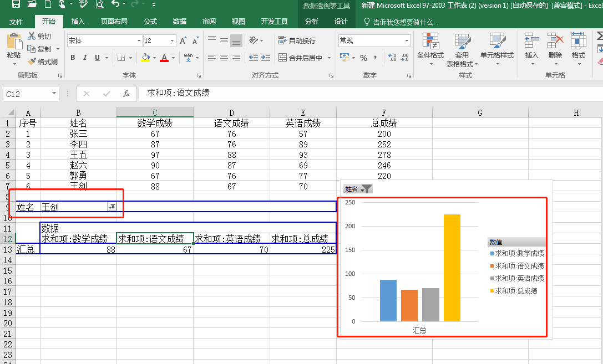603x364 pixels.
Task: Open the Fill Color dropdown arrow
Action: [x=154, y=58]
